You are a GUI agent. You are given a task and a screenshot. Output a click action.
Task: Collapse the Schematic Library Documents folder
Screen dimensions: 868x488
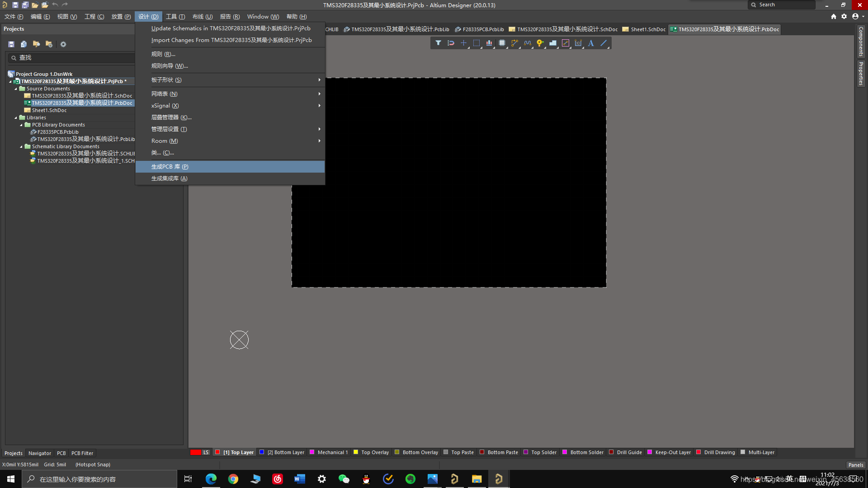point(21,147)
